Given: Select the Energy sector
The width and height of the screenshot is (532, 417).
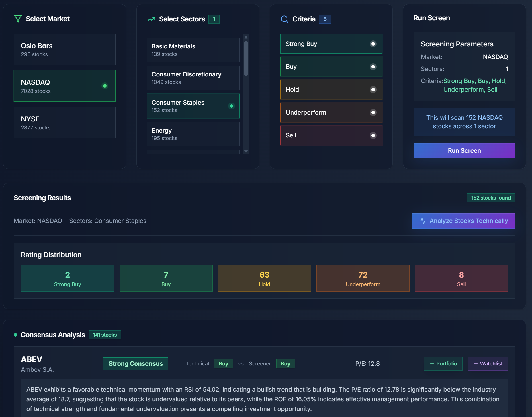Looking at the screenshot, I should [x=193, y=134].
